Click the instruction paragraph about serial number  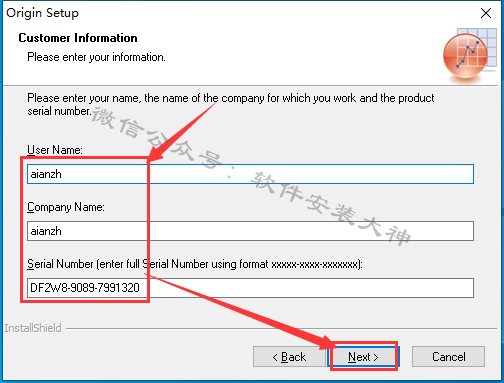pos(231,104)
